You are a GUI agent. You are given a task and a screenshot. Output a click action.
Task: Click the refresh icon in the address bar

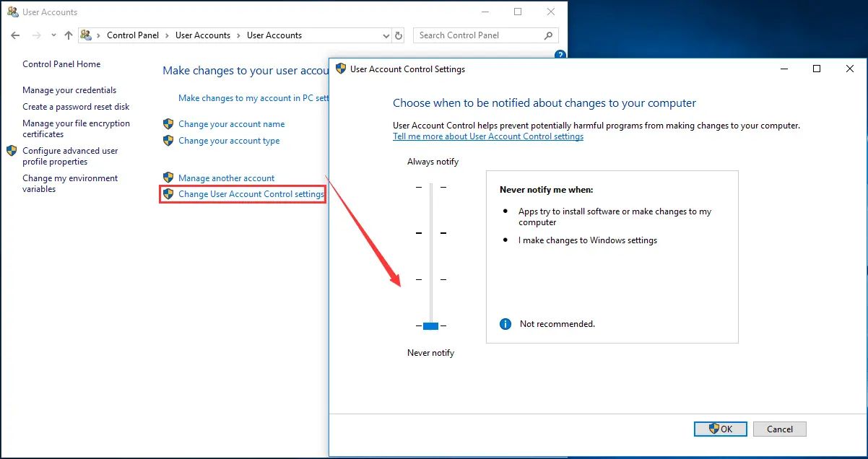[399, 35]
